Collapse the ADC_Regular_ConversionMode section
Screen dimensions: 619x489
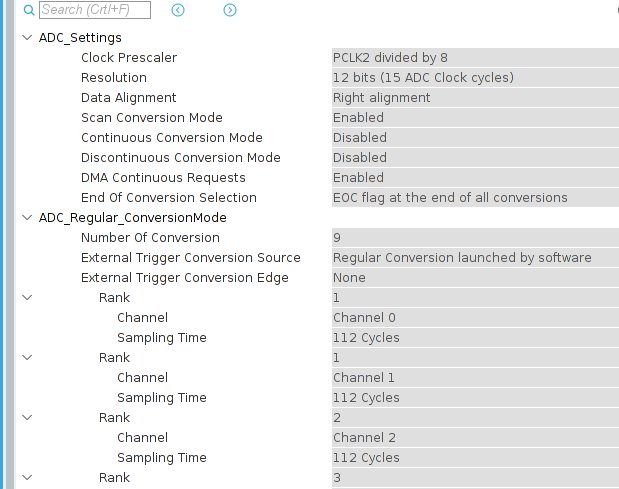click(x=27, y=217)
